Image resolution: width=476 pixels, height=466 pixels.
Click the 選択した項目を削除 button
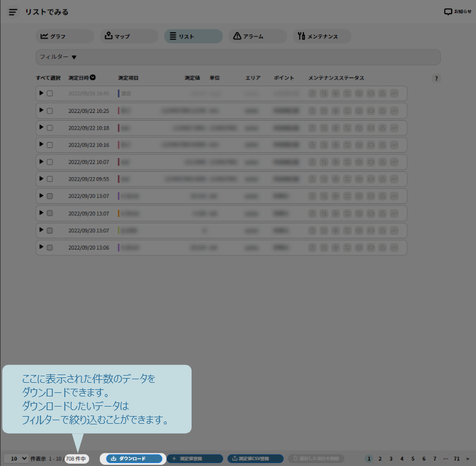(x=316, y=458)
